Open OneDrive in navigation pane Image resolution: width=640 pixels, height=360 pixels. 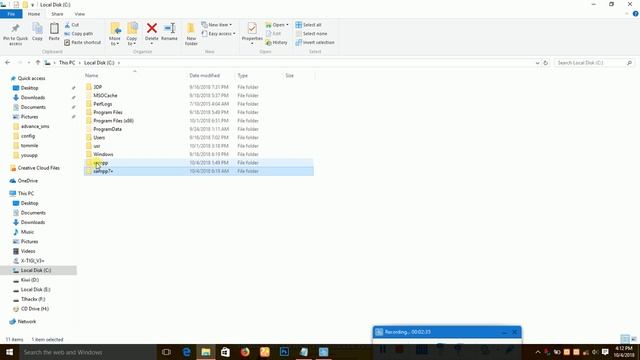(x=28, y=181)
